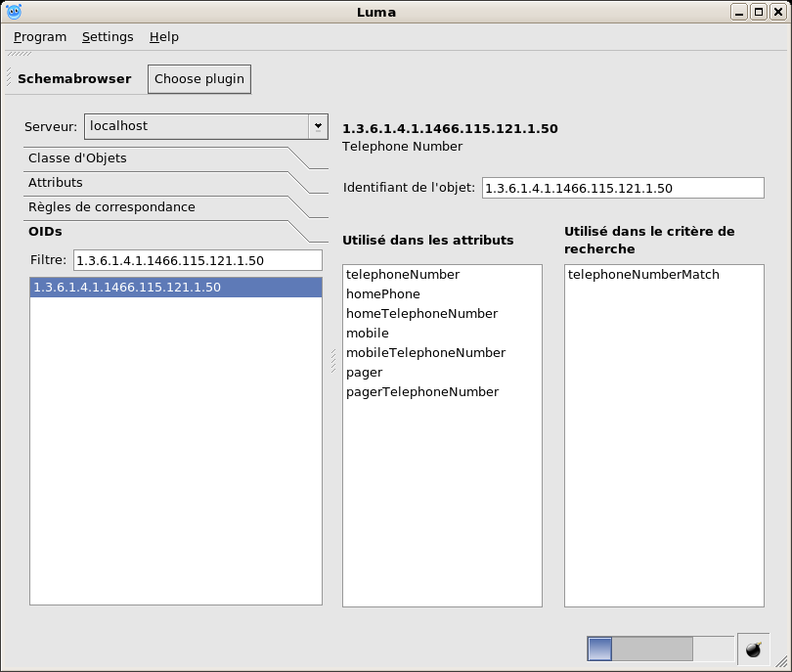Select homePhone attribute entry

[x=383, y=294]
